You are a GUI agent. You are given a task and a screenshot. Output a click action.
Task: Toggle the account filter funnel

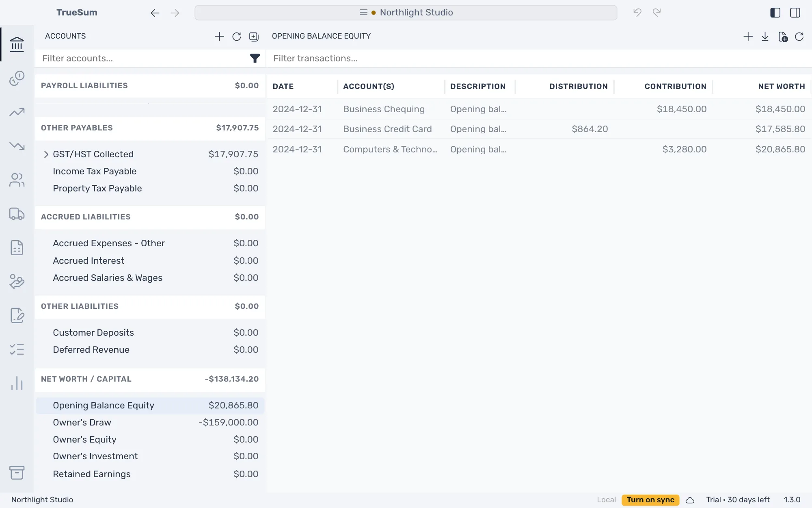tap(255, 59)
